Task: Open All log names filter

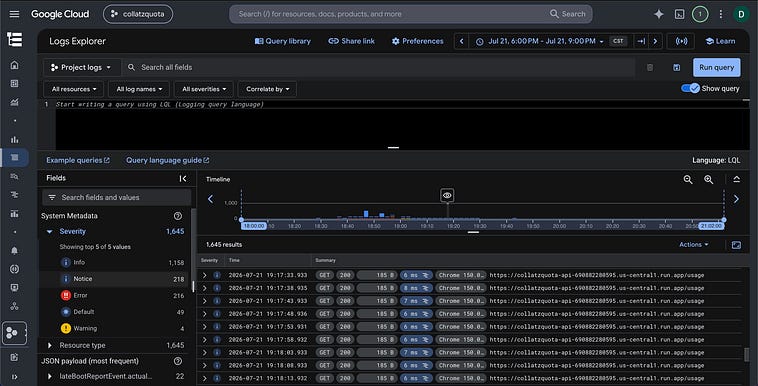Action: 139,89
